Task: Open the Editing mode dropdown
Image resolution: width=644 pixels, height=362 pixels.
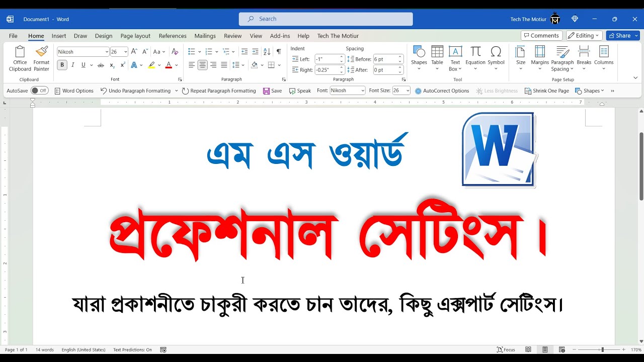Action: tap(584, 36)
